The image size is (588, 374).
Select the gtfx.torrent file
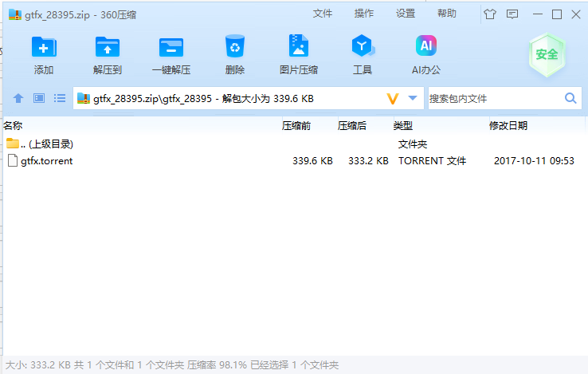coord(46,161)
